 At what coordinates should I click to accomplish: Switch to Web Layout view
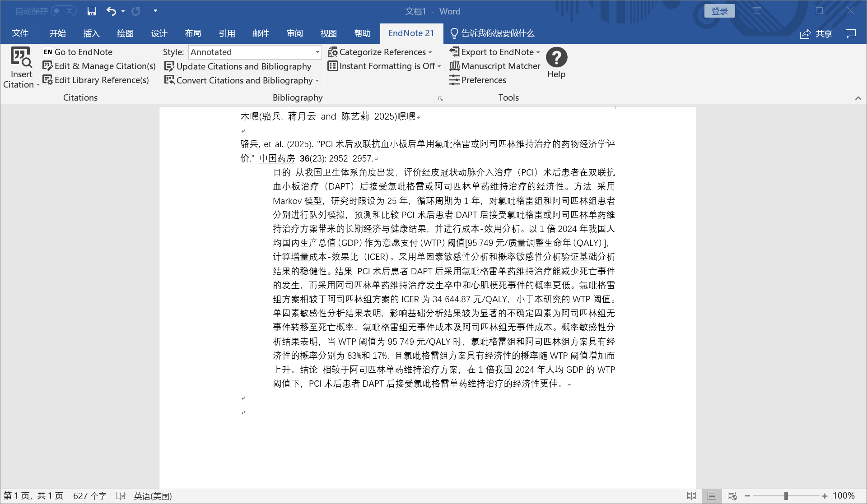(732, 496)
